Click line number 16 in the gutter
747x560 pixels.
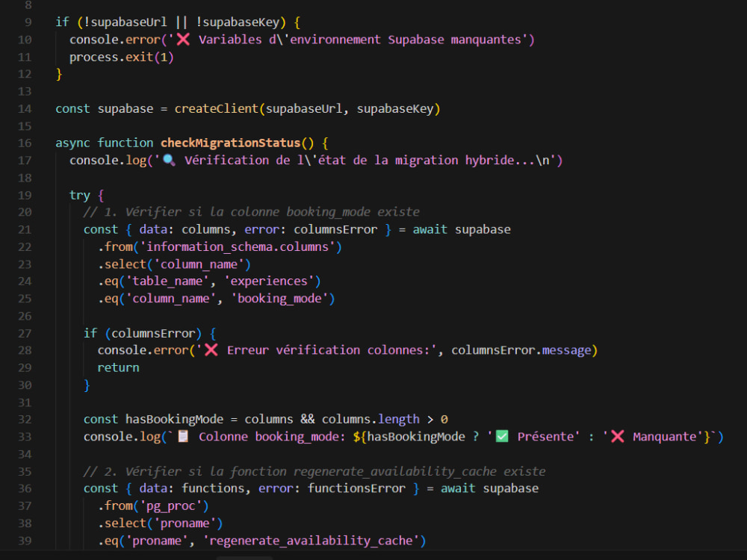(25, 143)
